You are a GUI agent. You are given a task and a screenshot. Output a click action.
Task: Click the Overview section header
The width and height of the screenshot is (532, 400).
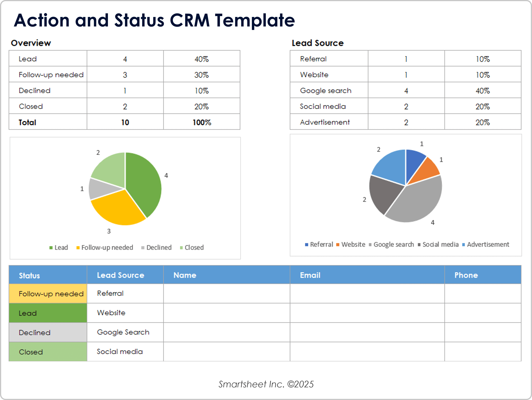pyautogui.click(x=31, y=43)
